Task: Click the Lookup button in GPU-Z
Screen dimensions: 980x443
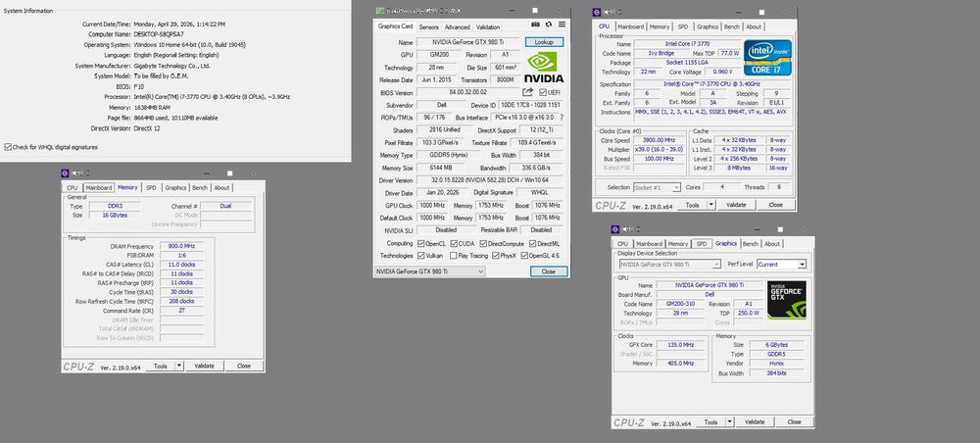Action: 544,42
